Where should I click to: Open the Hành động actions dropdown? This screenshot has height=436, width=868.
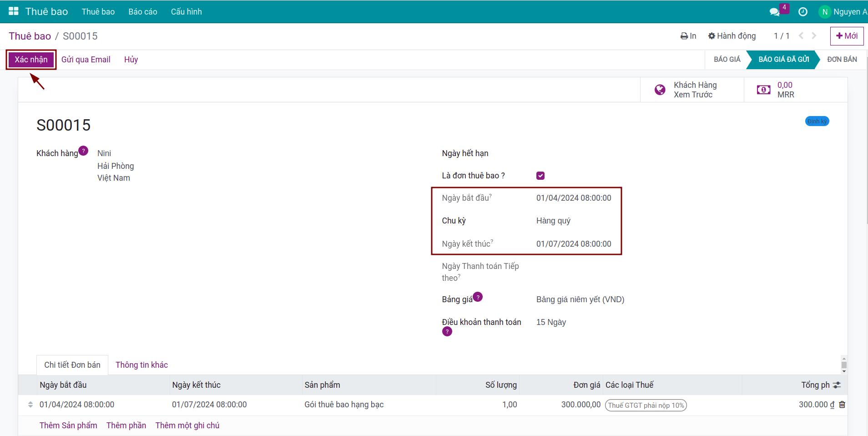coord(732,36)
